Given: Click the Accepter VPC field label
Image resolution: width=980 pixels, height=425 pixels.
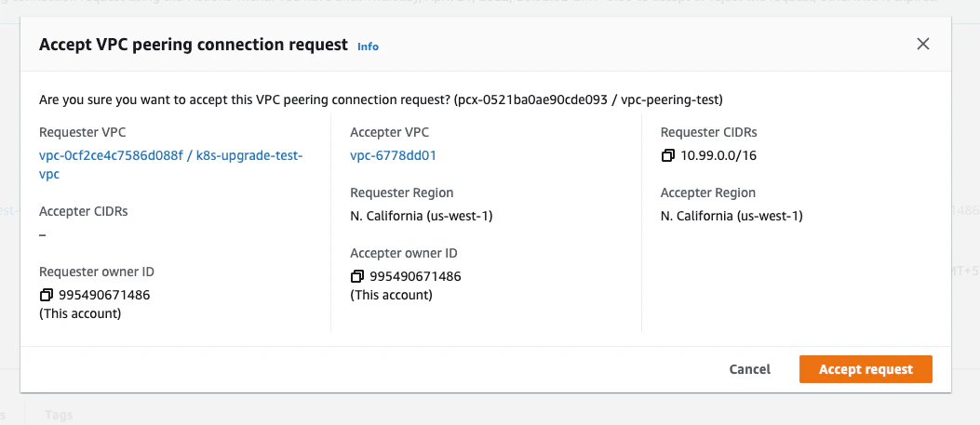Looking at the screenshot, I should [x=390, y=132].
